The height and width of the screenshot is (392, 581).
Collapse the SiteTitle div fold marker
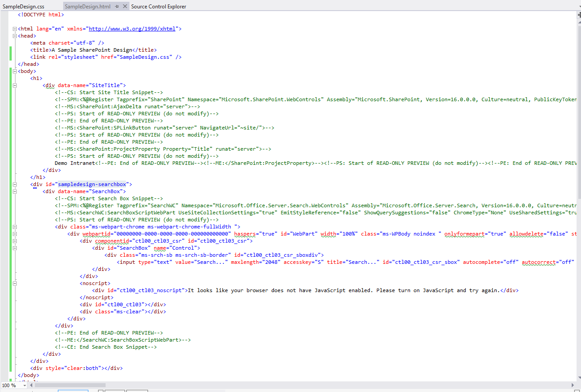click(15, 85)
